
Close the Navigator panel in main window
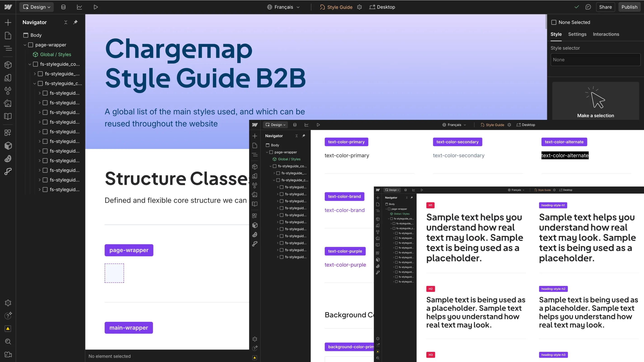pos(66,22)
